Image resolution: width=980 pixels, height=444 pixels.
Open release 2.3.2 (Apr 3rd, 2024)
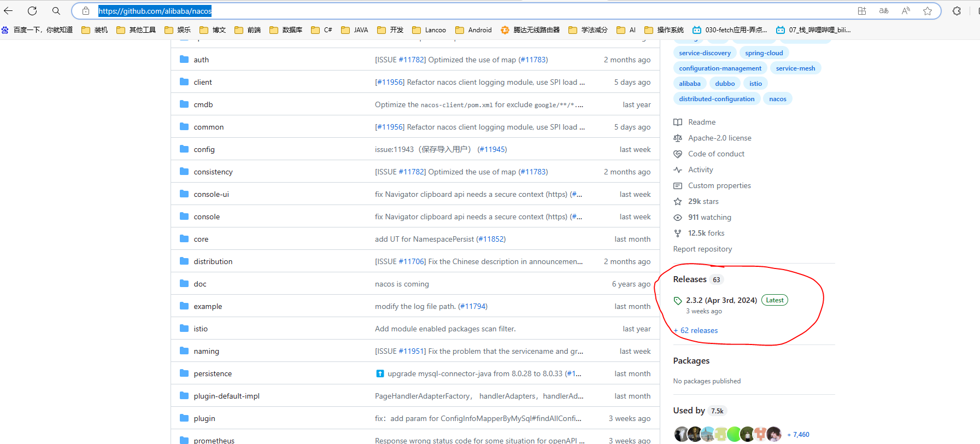click(x=721, y=300)
